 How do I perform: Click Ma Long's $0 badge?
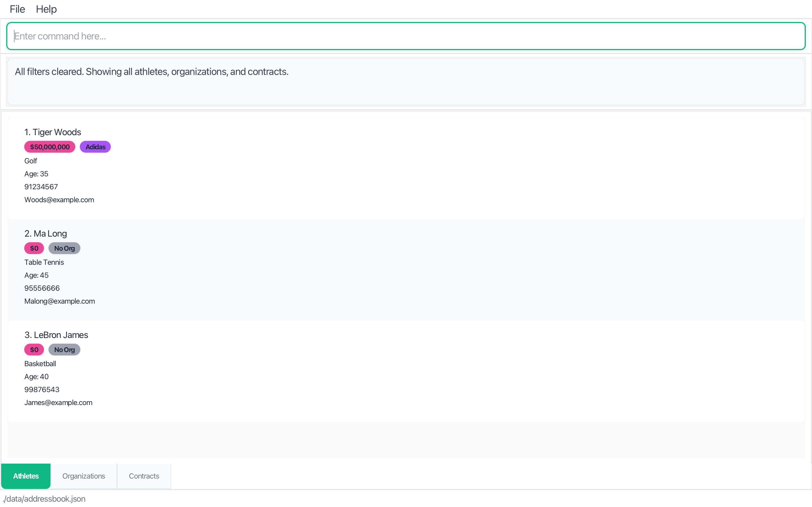[x=34, y=248]
